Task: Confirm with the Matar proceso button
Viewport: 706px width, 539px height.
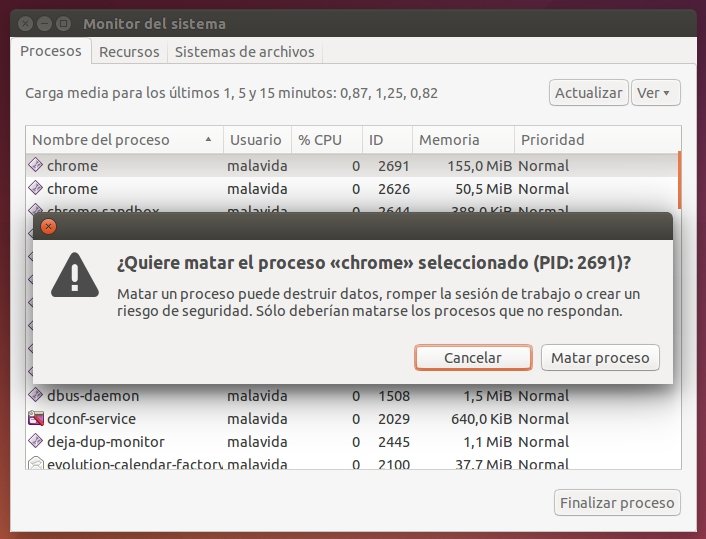Action: 600,358
